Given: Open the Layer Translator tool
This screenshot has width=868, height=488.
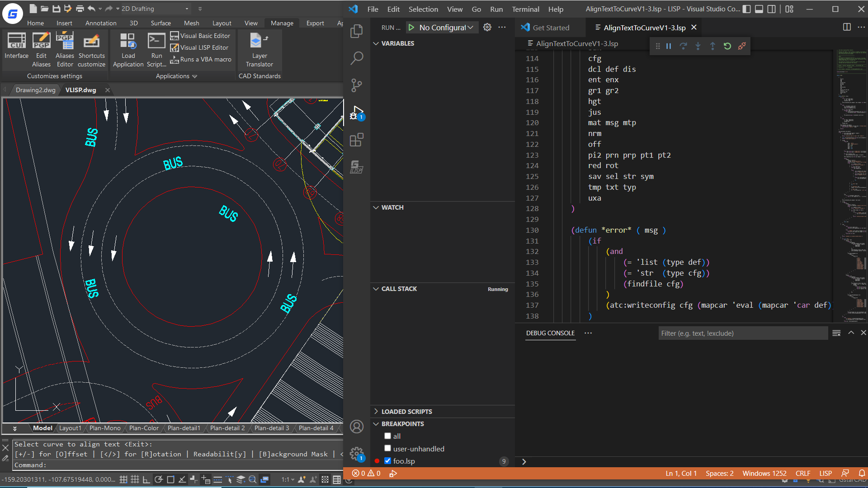Looking at the screenshot, I should 259,50.
